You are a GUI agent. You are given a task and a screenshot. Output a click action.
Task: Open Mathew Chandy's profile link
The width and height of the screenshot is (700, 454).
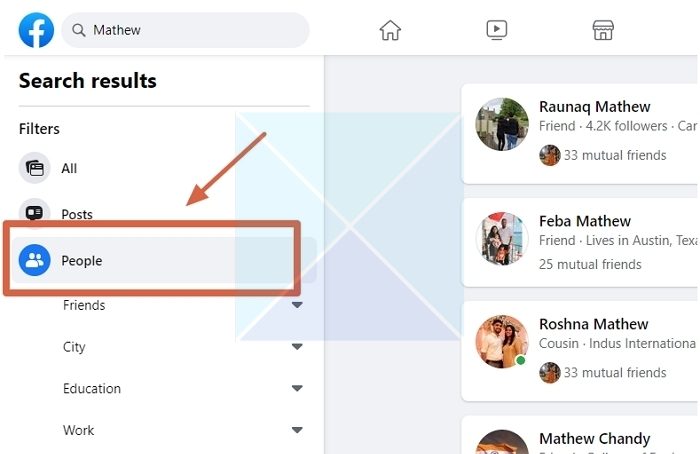click(x=594, y=438)
